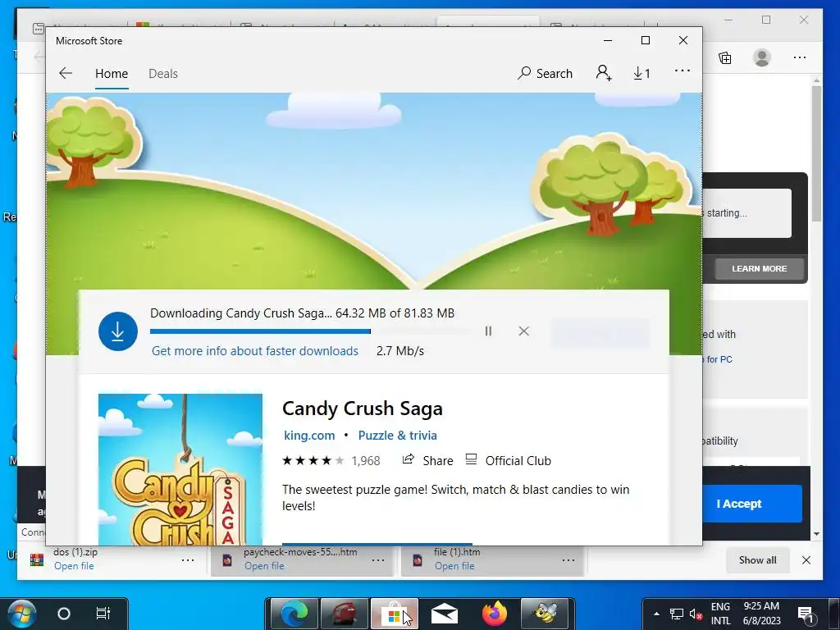Open Task View on the taskbar

click(x=103, y=613)
